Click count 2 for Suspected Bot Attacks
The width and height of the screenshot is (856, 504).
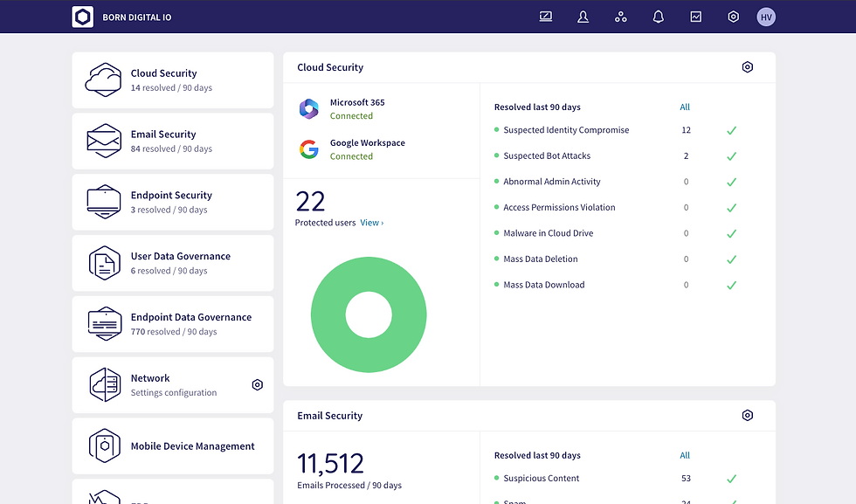(687, 155)
